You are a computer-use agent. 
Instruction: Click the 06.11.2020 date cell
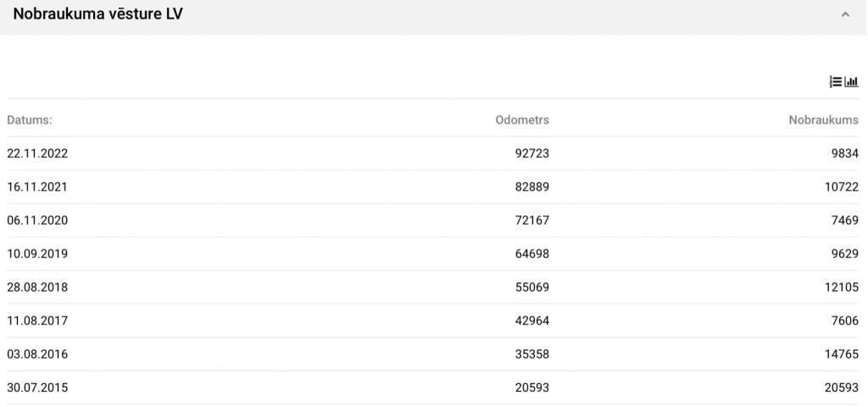[37, 220]
